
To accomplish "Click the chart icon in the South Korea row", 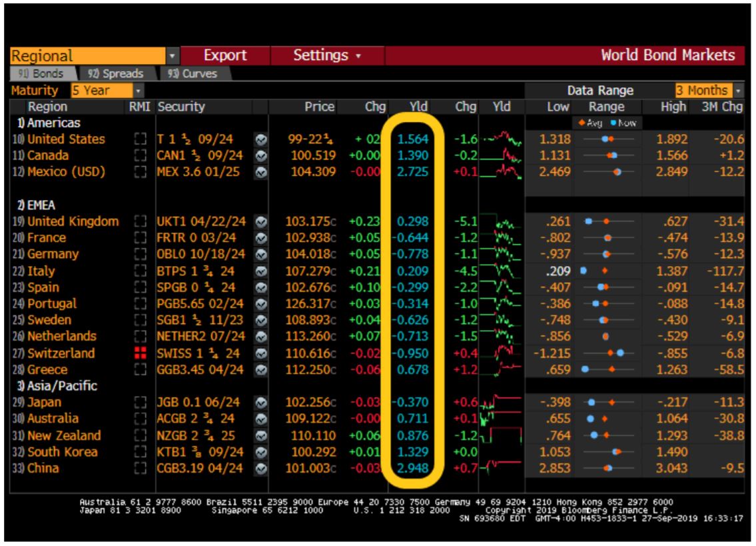I will coord(261,453).
